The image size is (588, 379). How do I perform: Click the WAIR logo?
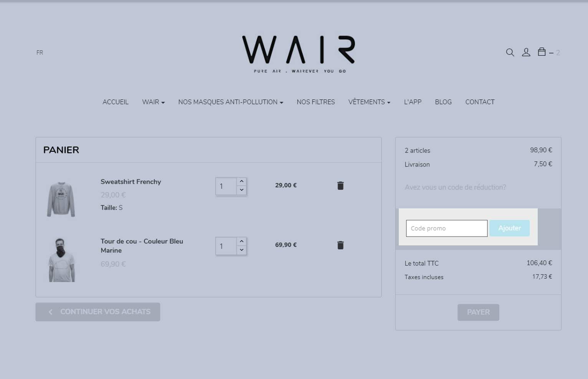(x=299, y=50)
